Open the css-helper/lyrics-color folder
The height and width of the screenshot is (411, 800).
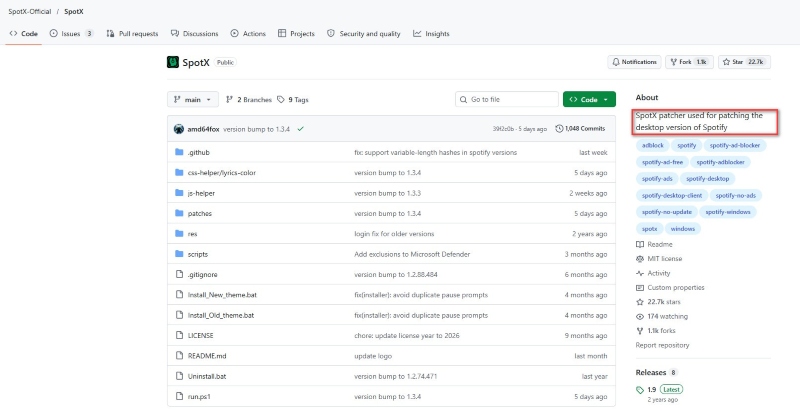222,173
